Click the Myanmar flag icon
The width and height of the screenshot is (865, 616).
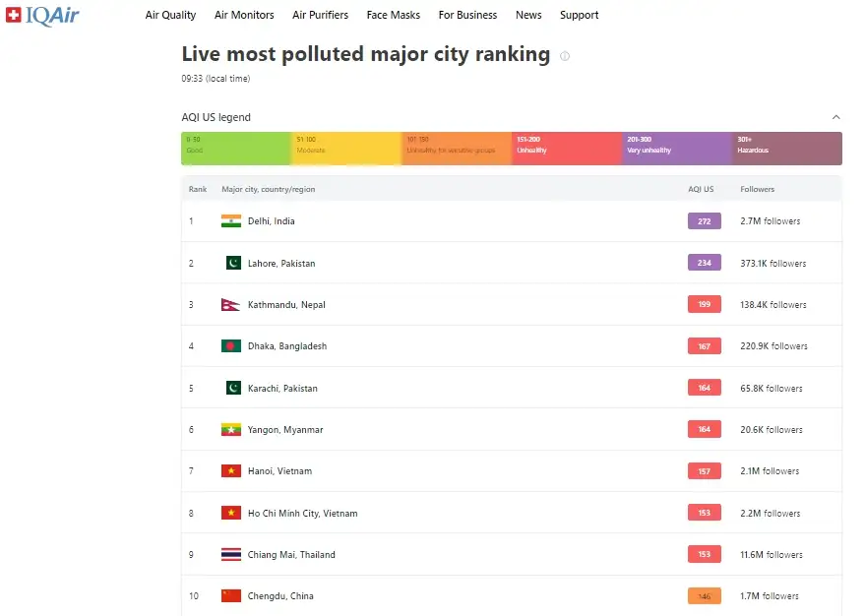pos(231,430)
